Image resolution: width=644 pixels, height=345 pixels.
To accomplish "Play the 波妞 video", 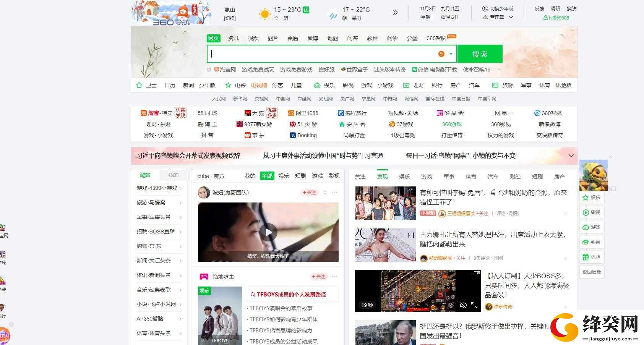I will click(x=268, y=232).
